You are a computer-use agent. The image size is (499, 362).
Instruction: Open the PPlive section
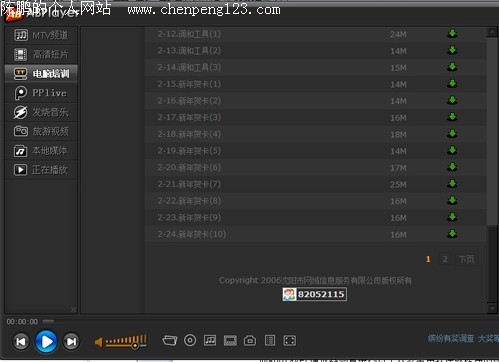tap(41, 93)
